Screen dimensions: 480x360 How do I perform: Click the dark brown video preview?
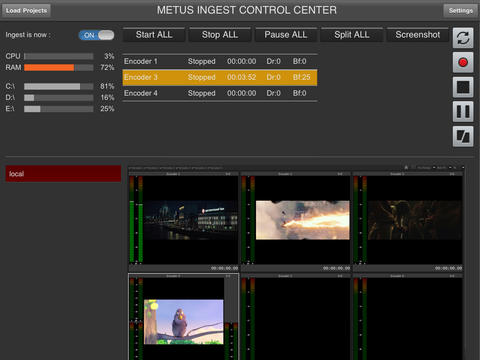coord(415,220)
